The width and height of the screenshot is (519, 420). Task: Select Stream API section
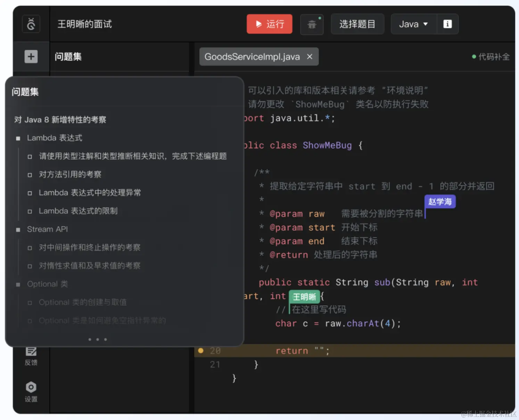point(47,229)
